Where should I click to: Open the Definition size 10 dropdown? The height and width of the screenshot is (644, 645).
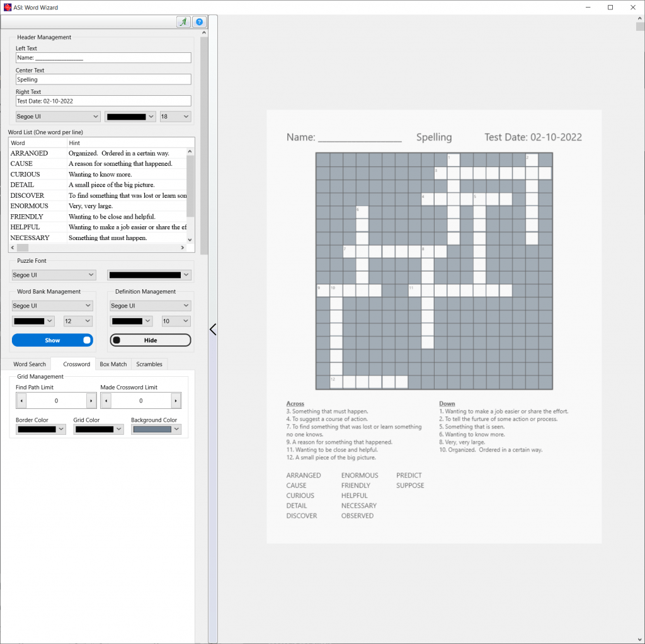(x=175, y=321)
